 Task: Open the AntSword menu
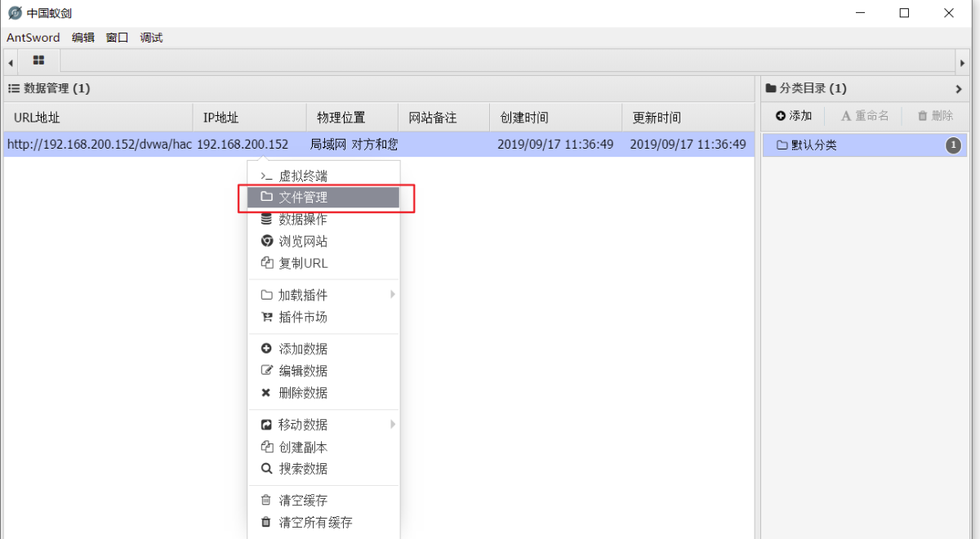coord(33,38)
